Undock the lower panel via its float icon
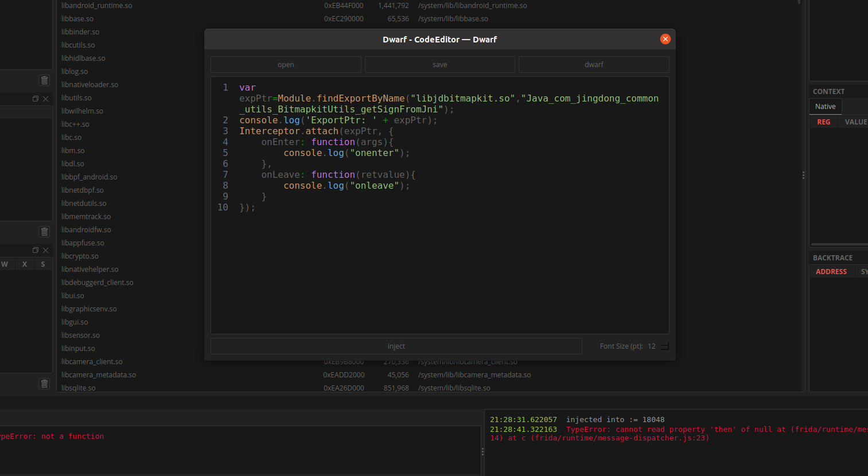Viewport: 868px width, 476px height. click(35, 250)
